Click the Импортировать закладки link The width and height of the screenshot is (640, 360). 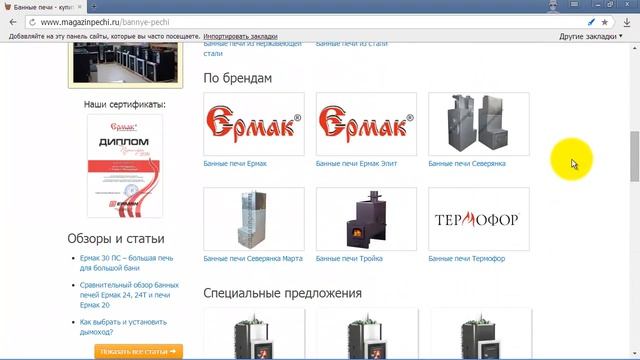pos(240,36)
